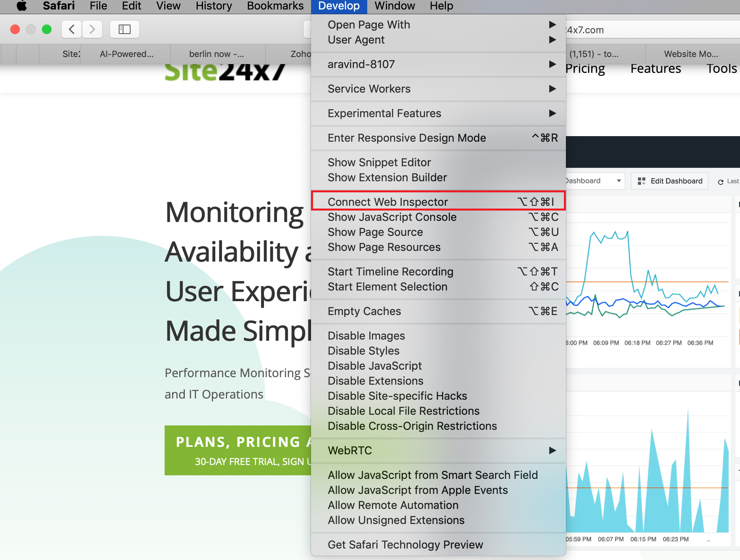Toggle Disable Cross-Origin Restrictions option
Image resolution: width=740 pixels, height=560 pixels.
[438, 426]
